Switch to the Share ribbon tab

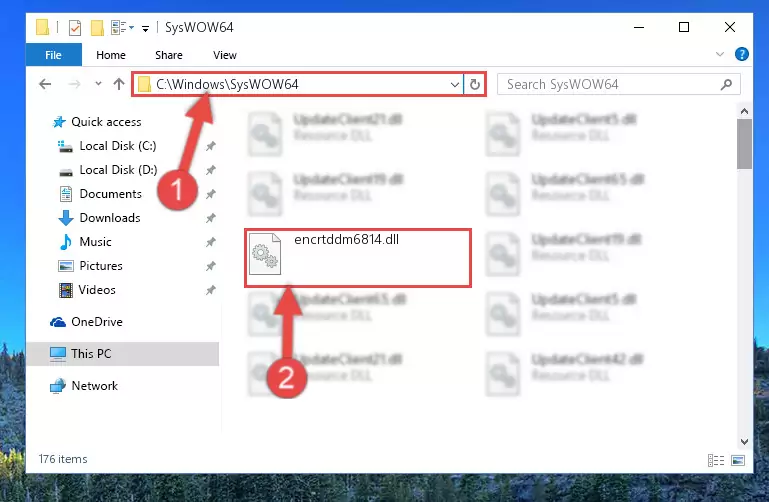pos(169,55)
